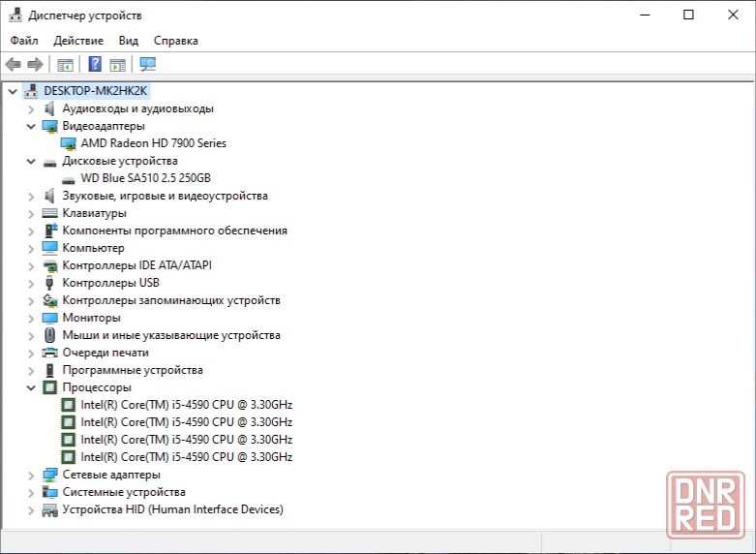Minimize the Диспетчер устройств window

(x=645, y=15)
